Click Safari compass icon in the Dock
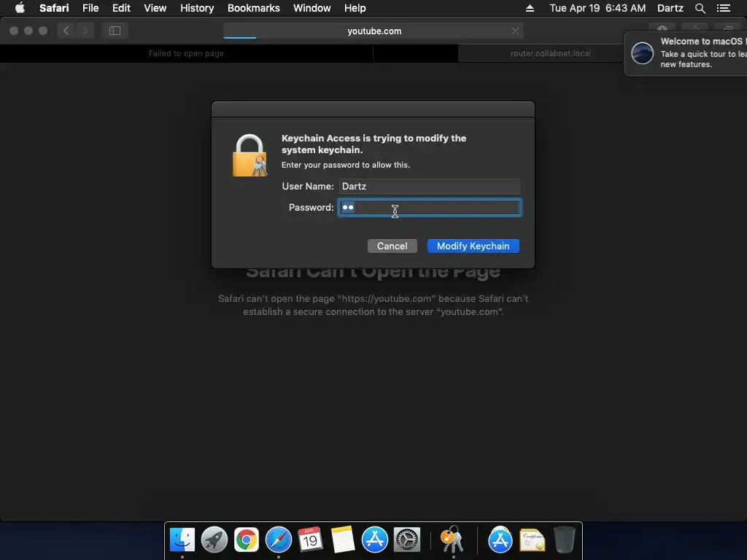 click(x=278, y=540)
